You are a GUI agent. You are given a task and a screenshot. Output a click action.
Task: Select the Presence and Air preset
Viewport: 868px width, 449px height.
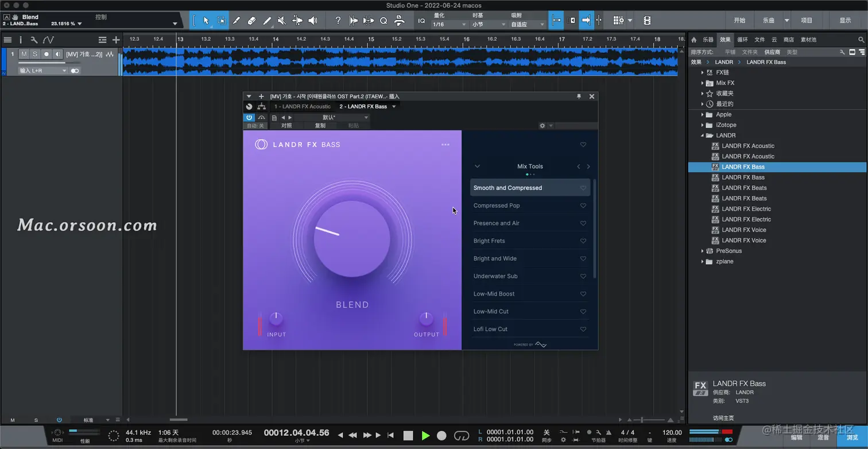[496, 223]
